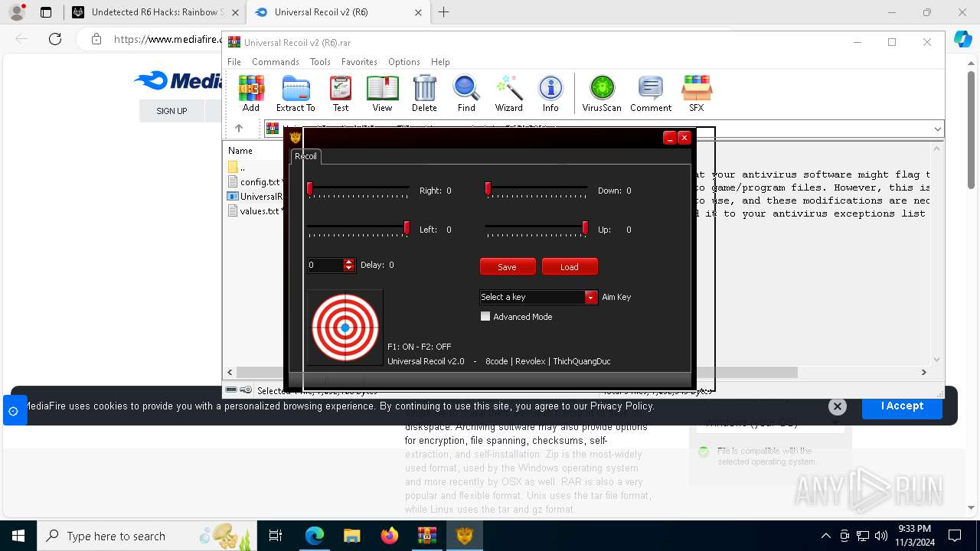This screenshot has width=980, height=551.
Task: Accept MediaFire cookies
Action: [x=902, y=406]
